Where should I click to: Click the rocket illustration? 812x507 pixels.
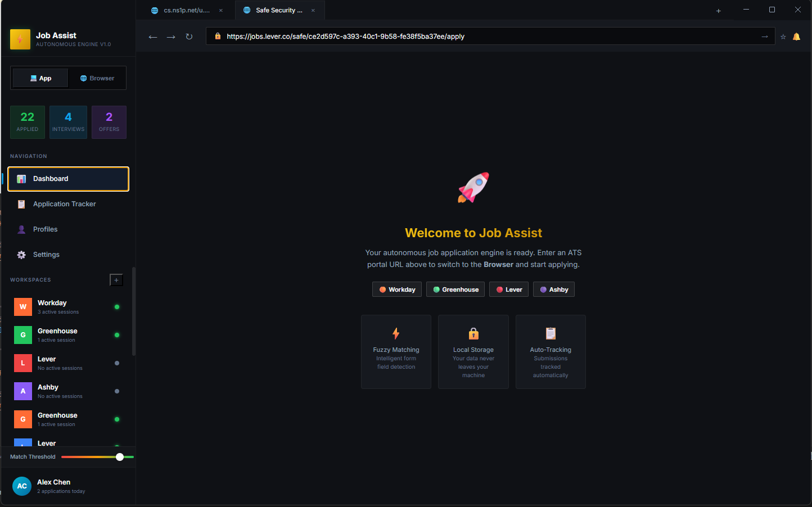point(473,188)
